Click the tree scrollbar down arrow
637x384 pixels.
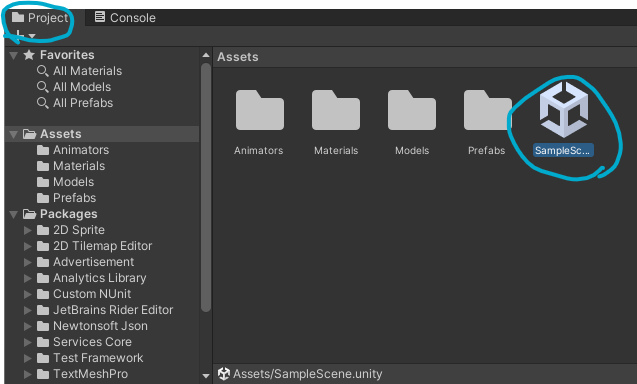[206, 376]
